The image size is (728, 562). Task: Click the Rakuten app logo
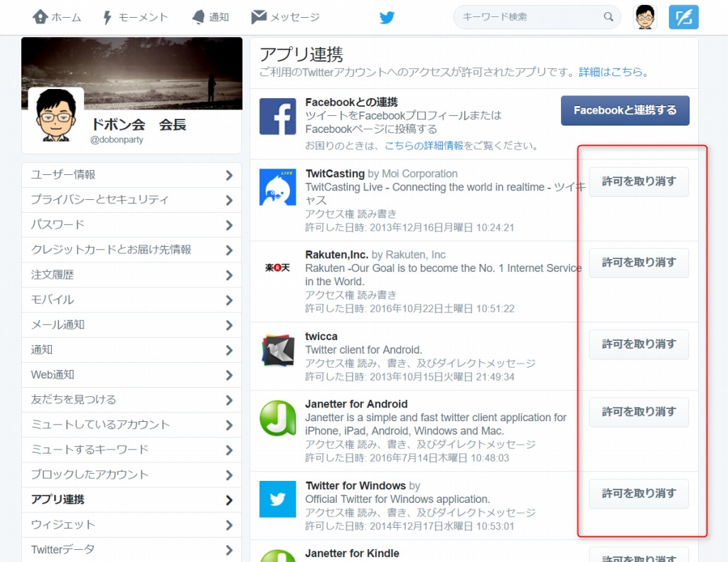(278, 267)
